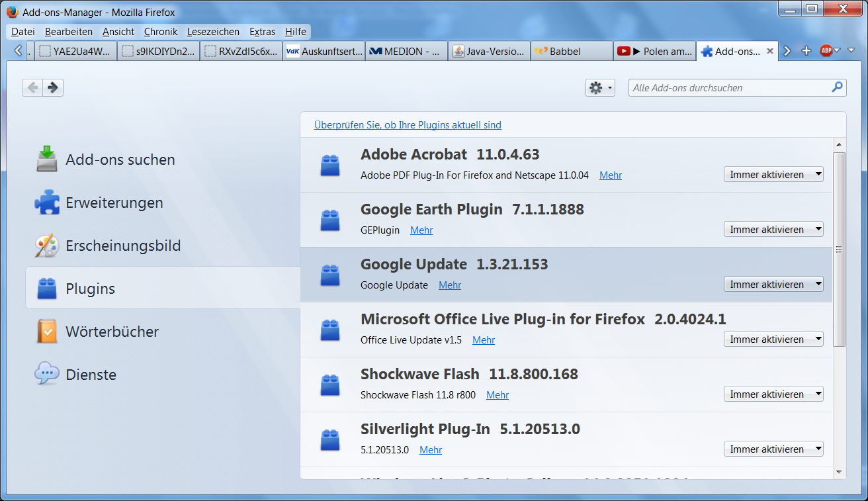Go back with the back arrow
This screenshot has width=868, height=501.
32,87
